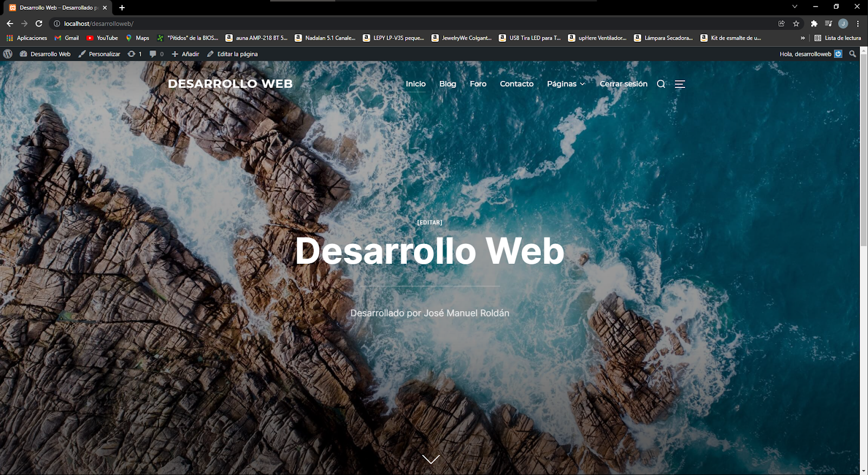Click the scrollbar down arrow
This screenshot has height=475, width=868.
tap(864, 471)
